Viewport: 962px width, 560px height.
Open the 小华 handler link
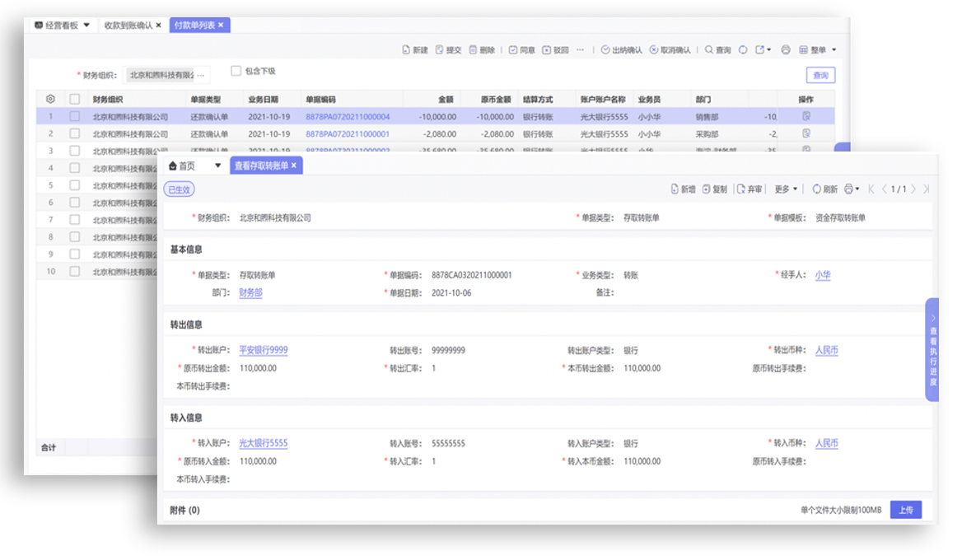click(x=823, y=275)
